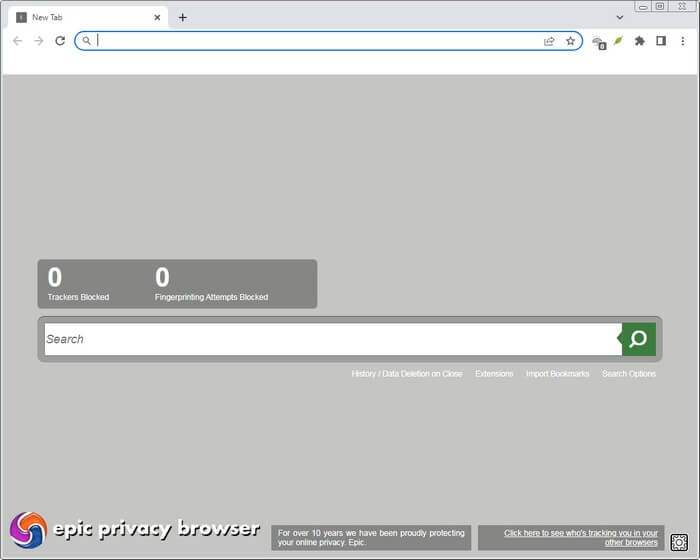
Task: Expand the tab search chevron
Action: 620,17
